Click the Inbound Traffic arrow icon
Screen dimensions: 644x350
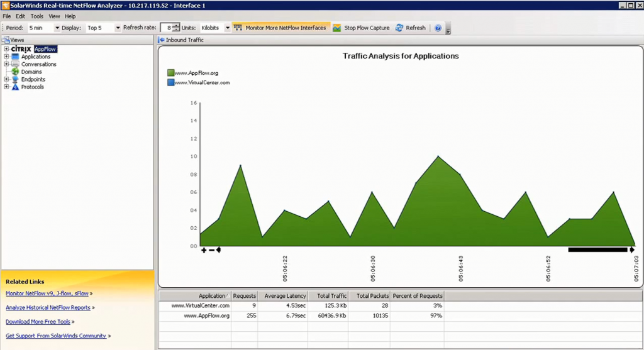162,40
